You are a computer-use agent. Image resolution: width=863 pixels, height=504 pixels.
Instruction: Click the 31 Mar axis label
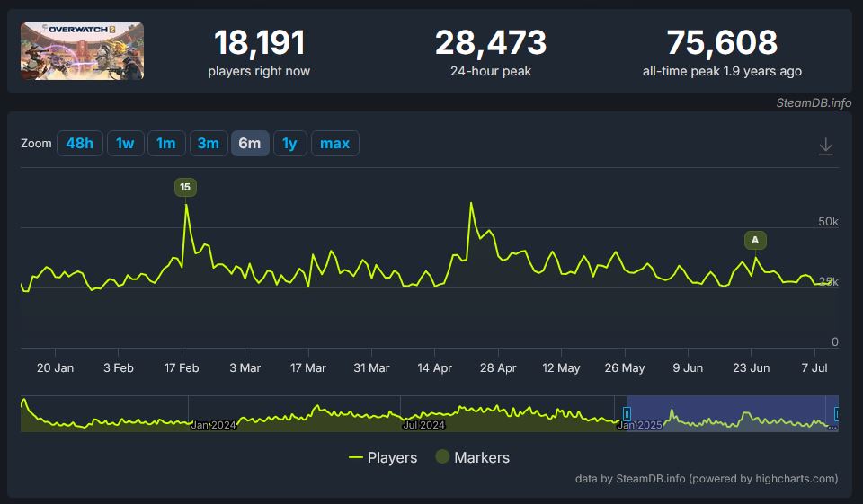click(x=371, y=368)
